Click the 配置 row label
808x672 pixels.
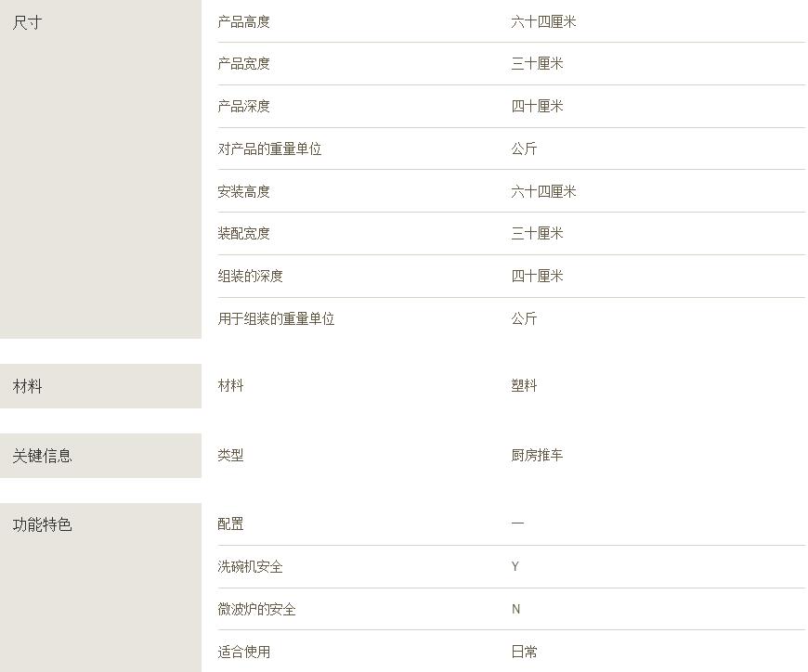[230, 524]
